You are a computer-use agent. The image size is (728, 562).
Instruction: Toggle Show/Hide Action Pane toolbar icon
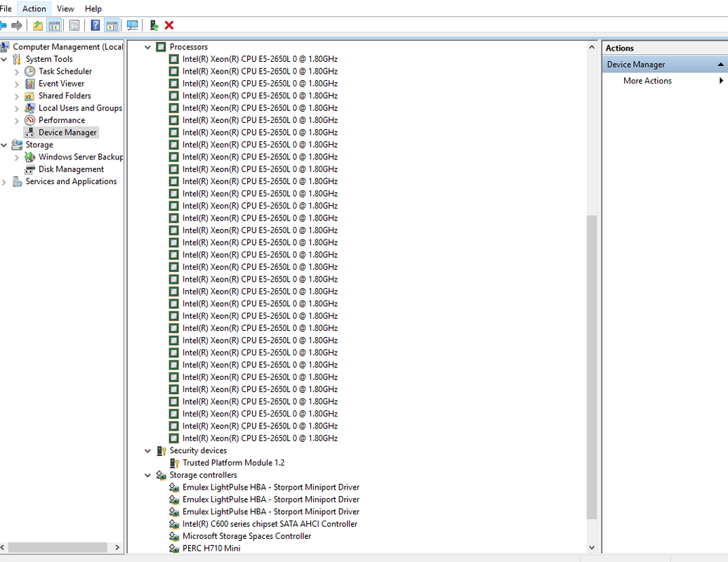pyautogui.click(x=112, y=25)
